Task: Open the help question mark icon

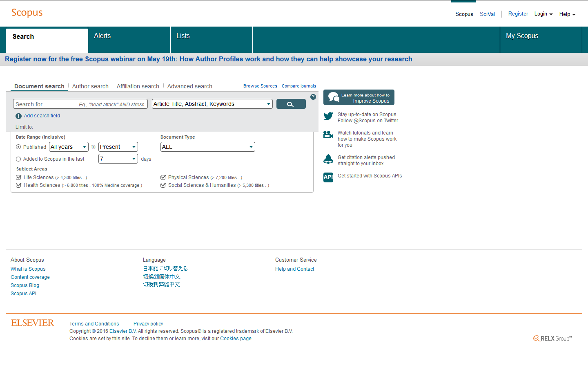Action: pyautogui.click(x=313, y=97)
